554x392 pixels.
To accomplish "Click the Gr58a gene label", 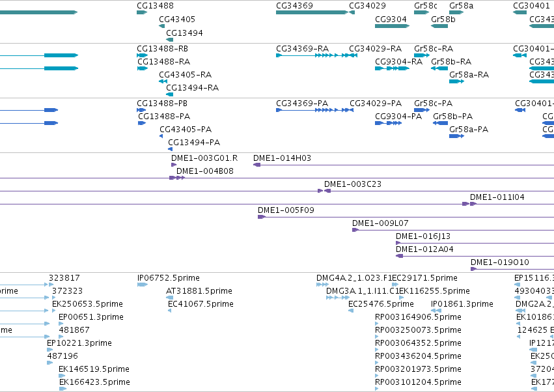I will pyautogui.click(x=461, y=6).
